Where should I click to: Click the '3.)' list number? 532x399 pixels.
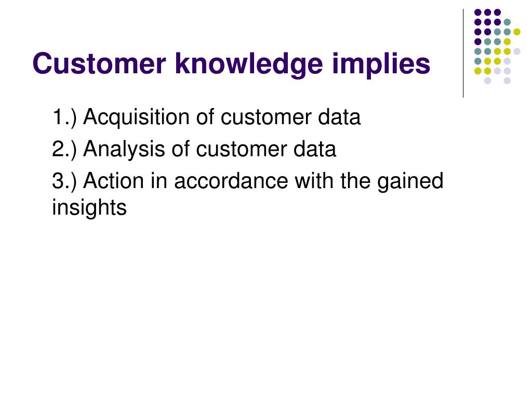click(x=64, y=181)
